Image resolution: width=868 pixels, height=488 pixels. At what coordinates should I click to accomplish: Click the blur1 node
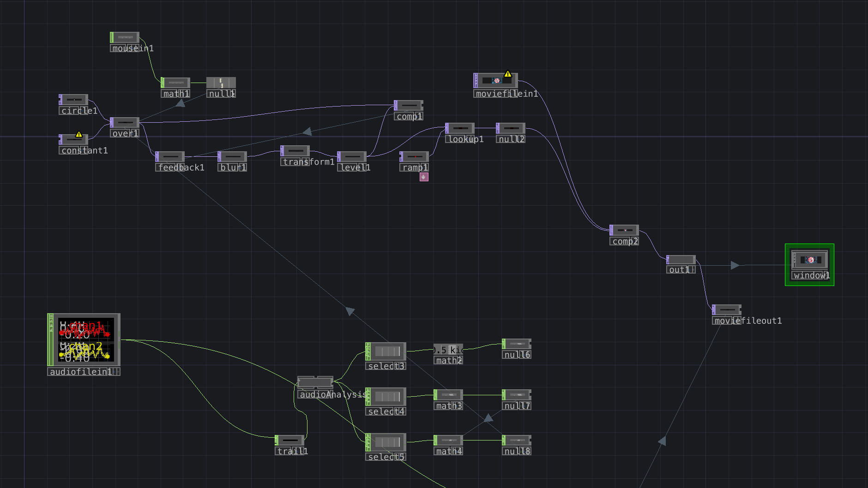(233, 157)
